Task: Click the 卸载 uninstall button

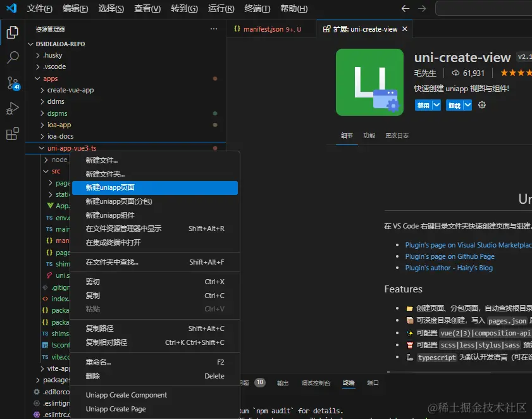Action: point(455,105)
